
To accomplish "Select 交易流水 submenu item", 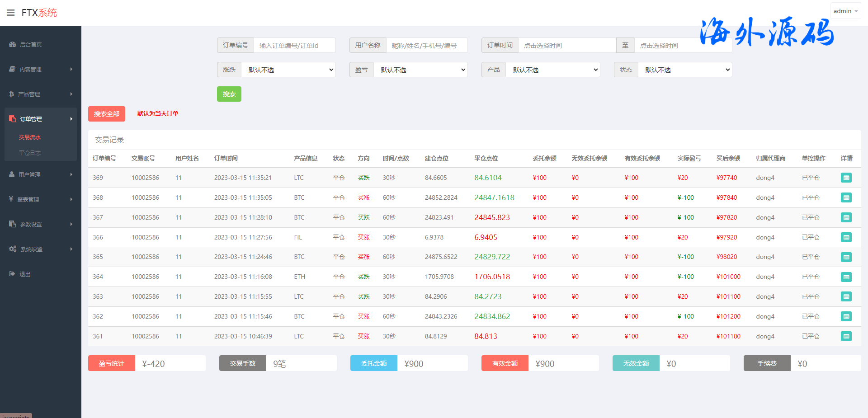I will (x=30, y=137).
